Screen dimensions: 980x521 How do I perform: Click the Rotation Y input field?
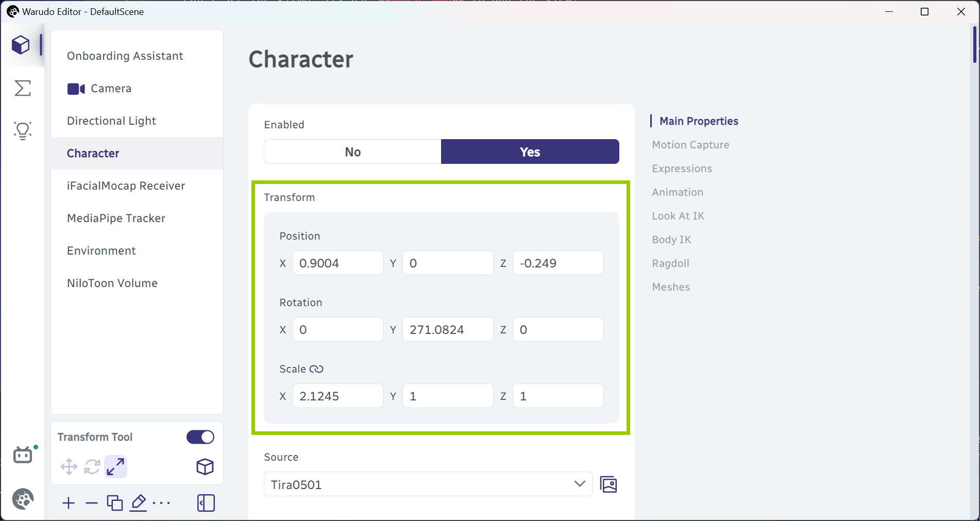tap(448, 330)
